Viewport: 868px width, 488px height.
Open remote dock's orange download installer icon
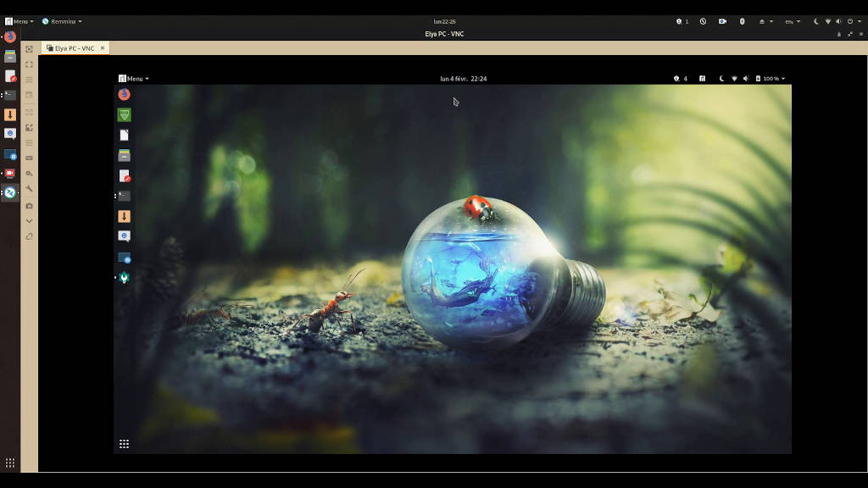124,216
